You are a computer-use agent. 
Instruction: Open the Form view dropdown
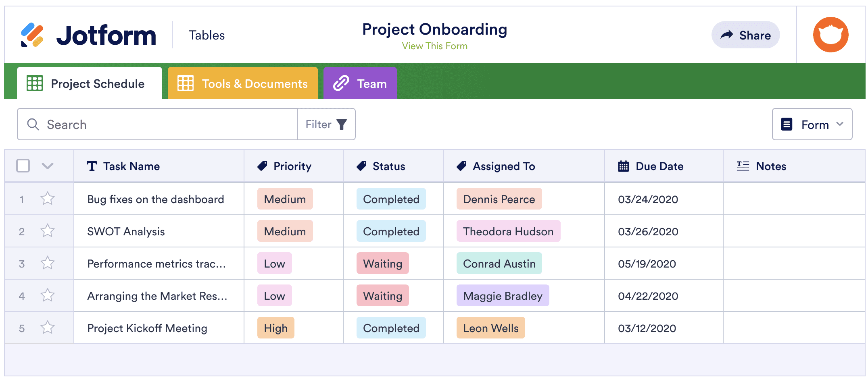coord(812,125)
